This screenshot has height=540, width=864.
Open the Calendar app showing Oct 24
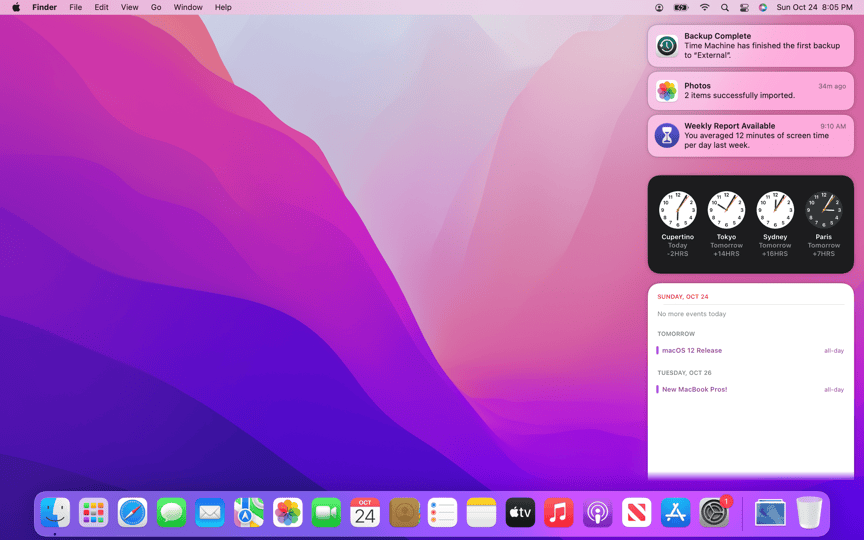click(365, 512)
